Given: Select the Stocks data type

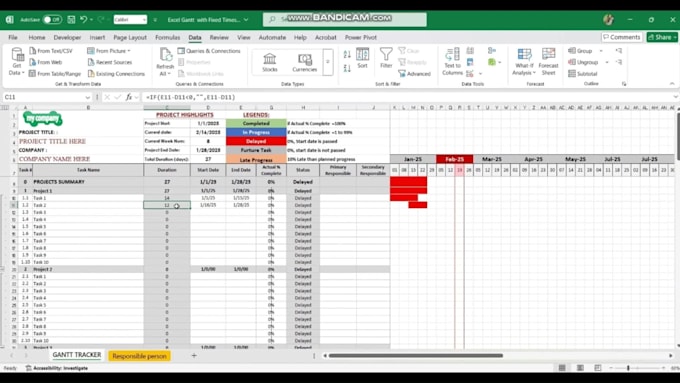Looking at the screenshot, I should click(x=270, y=62).
